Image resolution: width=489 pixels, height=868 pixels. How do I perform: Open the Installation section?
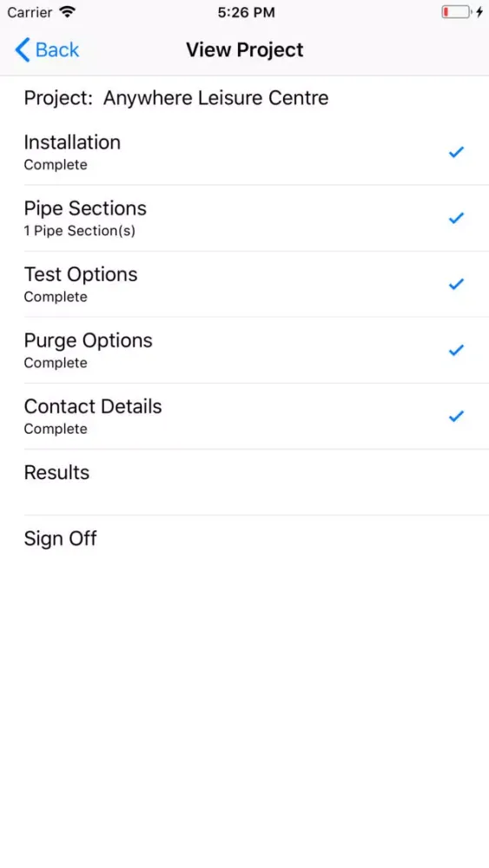(244, 152)
